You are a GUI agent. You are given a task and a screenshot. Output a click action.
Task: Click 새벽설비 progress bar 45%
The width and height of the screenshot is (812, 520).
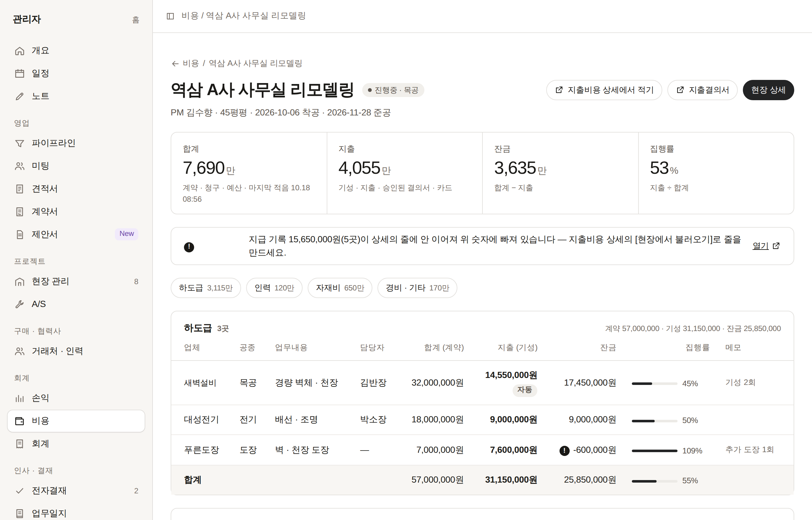pyautogui.click(x=654, y=384)
